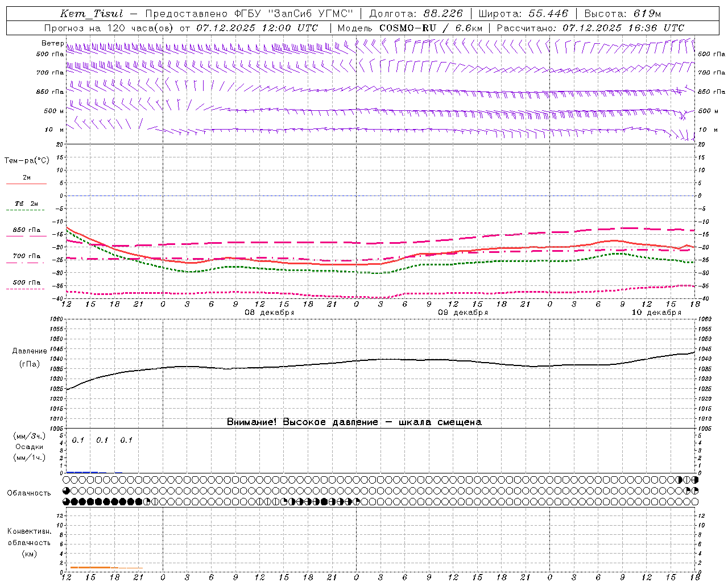Select right-side 10 м wind level label
The width and height of the screenshot is (728, 582).
tap(708, 130)
